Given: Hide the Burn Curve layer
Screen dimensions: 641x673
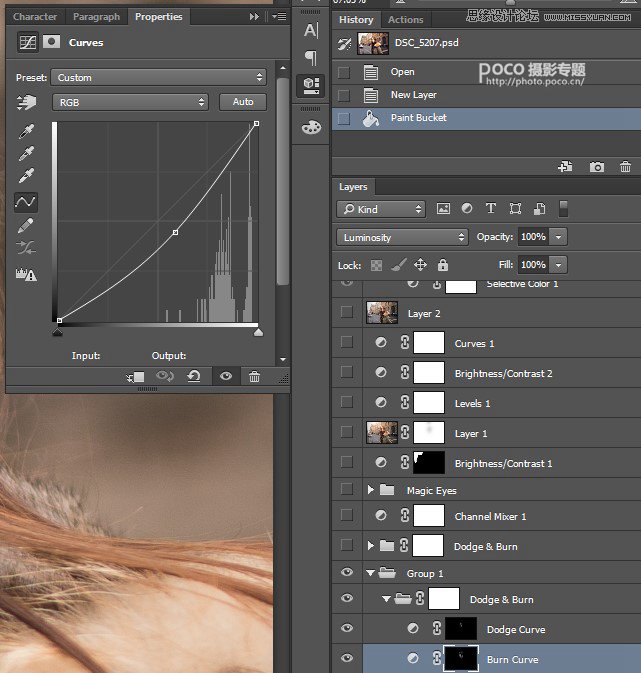Looking at the screenshot, I should (x=347, y=659).
